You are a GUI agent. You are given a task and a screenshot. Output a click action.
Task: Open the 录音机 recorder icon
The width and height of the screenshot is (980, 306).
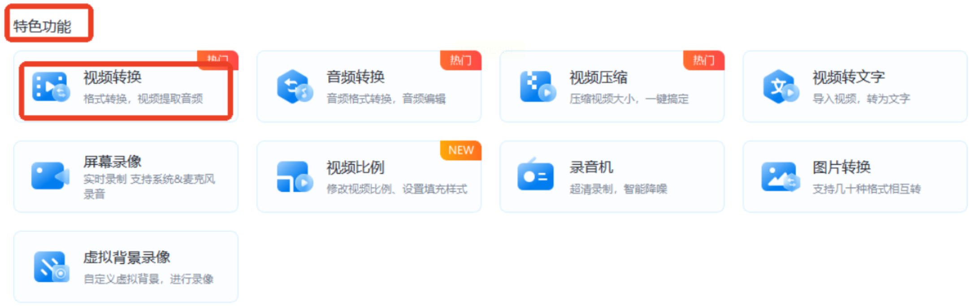pos(535,175)
